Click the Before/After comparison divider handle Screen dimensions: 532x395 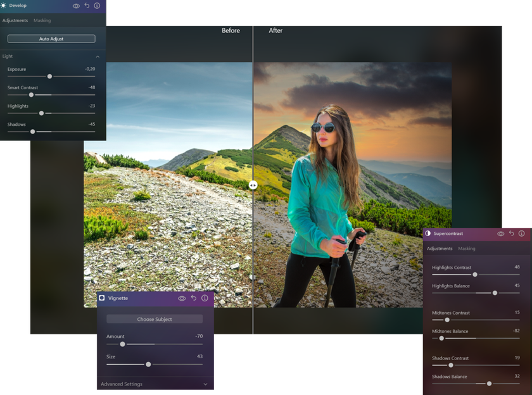point(253,185)
